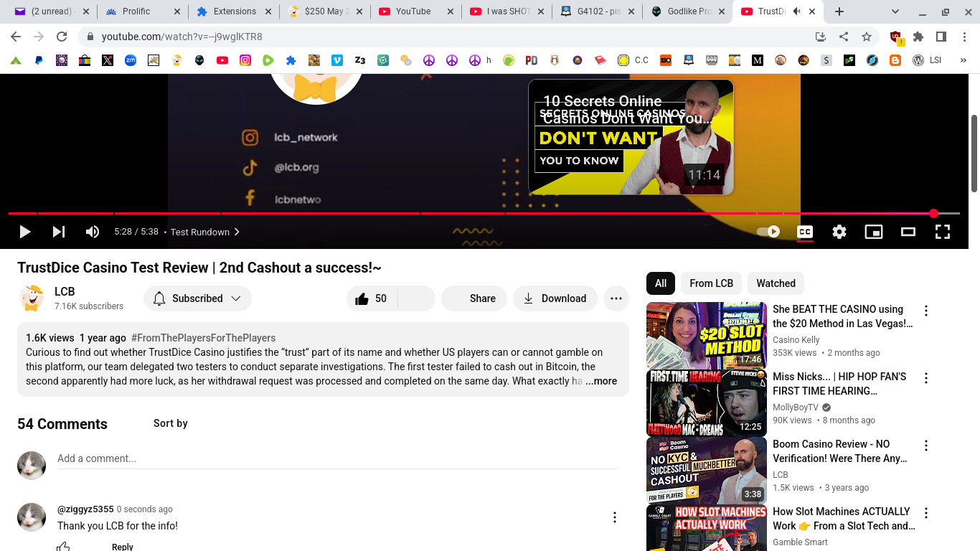Viewport: 980px width, 551px height.
Task: Switch to theater mode
Action: [908, 232]
